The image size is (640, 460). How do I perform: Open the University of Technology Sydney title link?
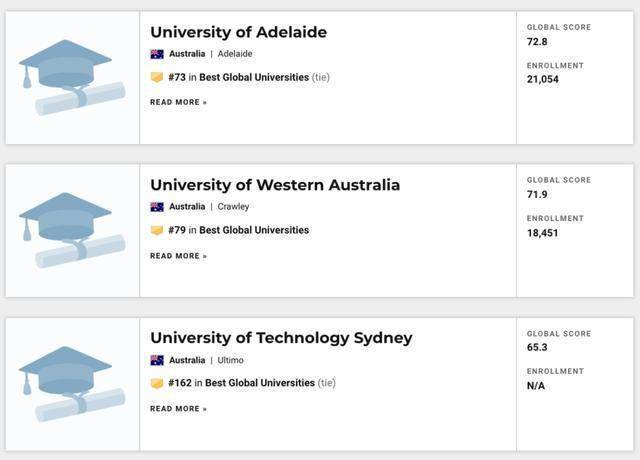281,338
